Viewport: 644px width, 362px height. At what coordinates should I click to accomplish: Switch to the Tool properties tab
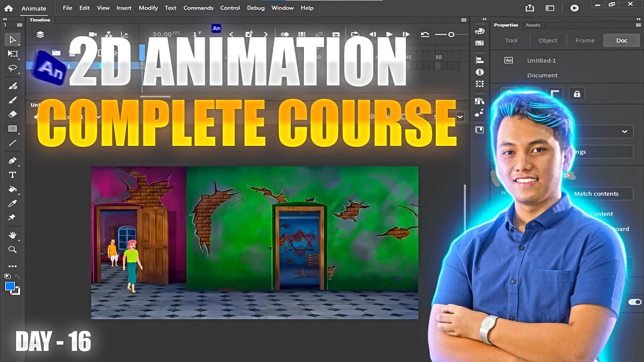coord(511,40)
